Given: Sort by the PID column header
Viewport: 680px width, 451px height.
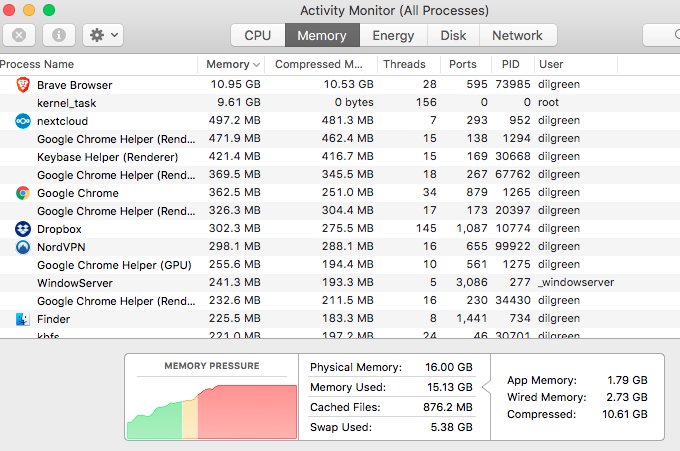Looking at the screenshot, I should [510, 64].
